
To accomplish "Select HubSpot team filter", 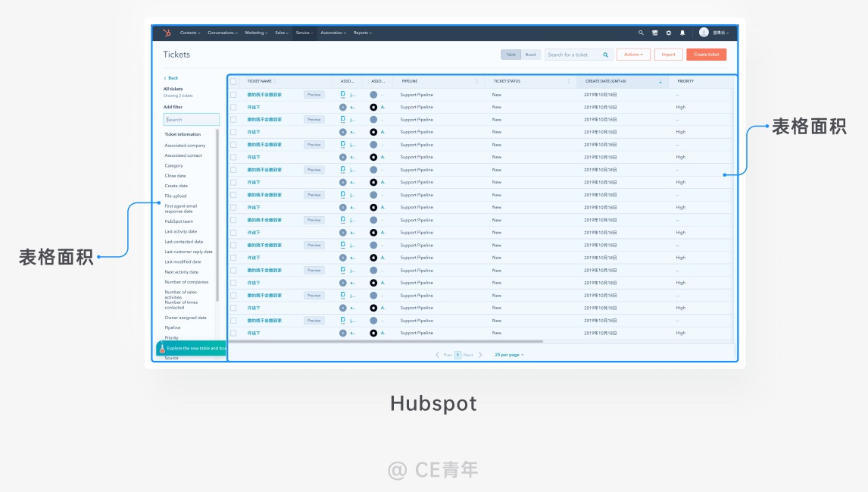I will 179,221.
